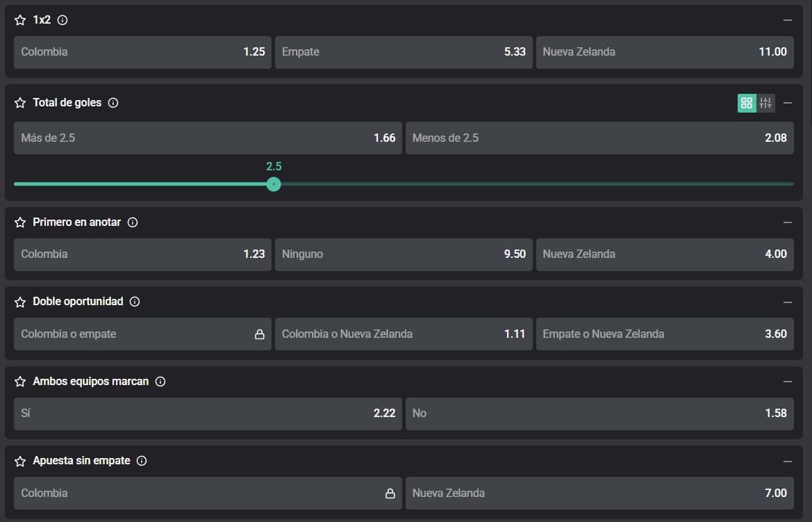Switch Total de goles to slider-settings view

[765, 103]
